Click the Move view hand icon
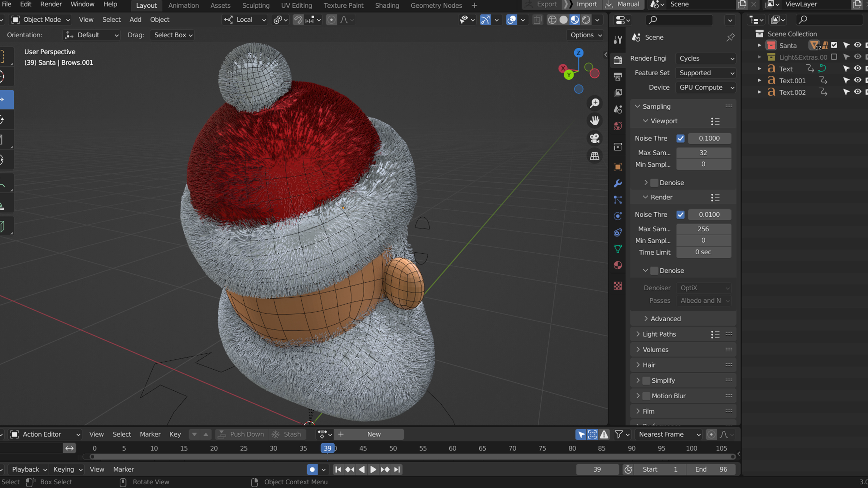 (595, 121)
